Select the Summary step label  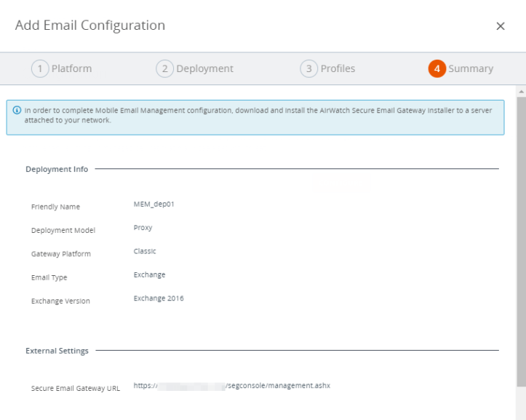click(x=470, y=68)
